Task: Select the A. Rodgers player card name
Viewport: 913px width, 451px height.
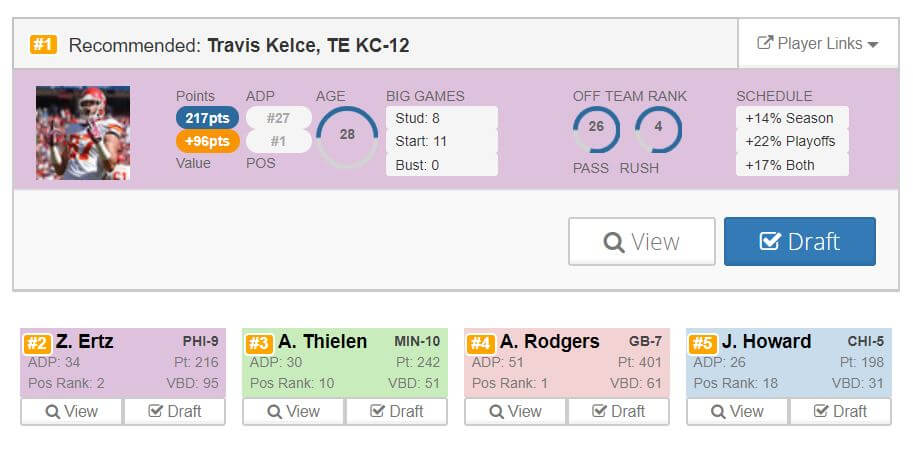Action: pyautogui.click(x=549, y=341)
